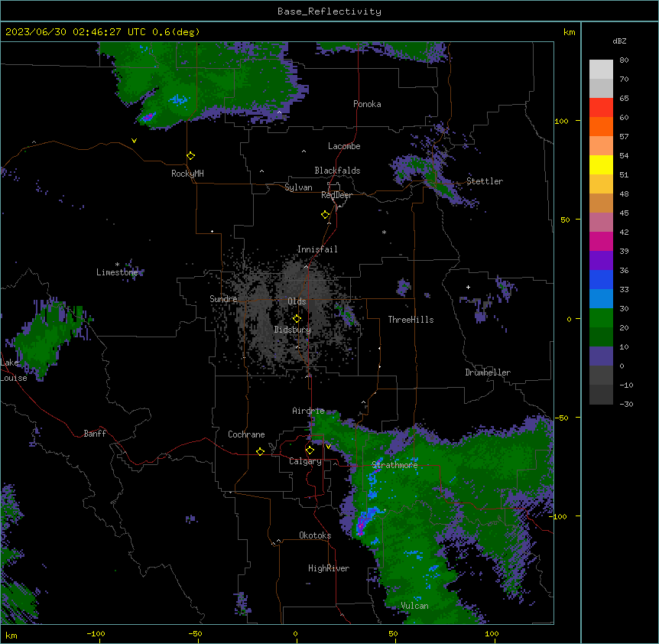Click the purple 0 dBZ legend swatch

pos(601,356)
